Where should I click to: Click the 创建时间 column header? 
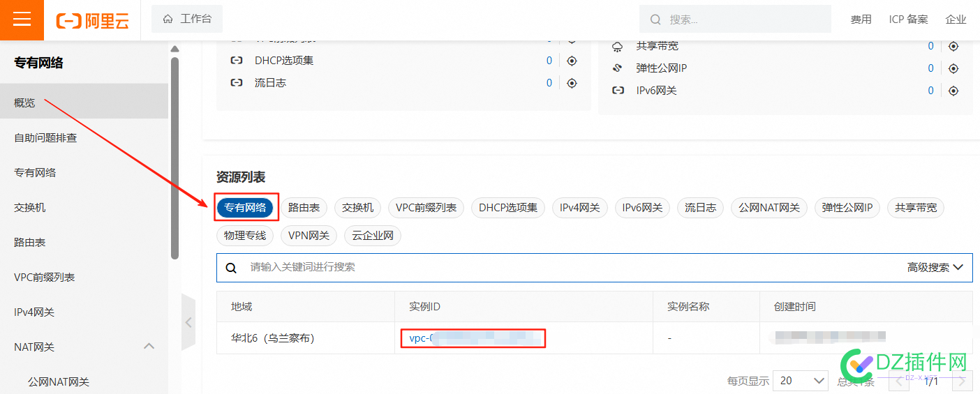pyautogui.click(x=795, y=307)
